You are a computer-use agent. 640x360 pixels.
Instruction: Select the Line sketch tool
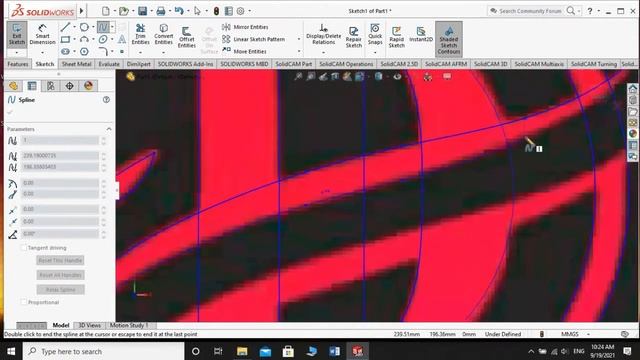tap(65, 27)
